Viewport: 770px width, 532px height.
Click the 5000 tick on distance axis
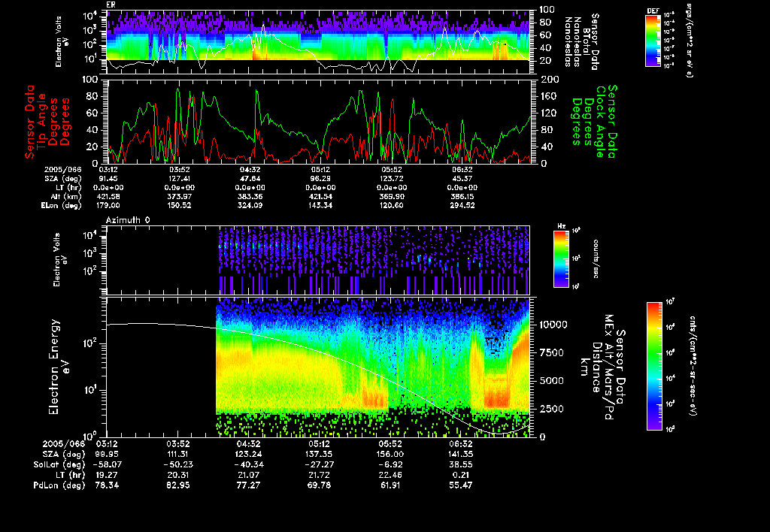551,381
